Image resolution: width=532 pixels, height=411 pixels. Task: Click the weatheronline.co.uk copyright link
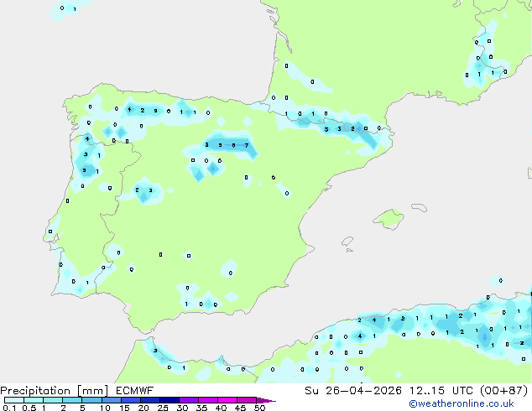click(472, 403)
